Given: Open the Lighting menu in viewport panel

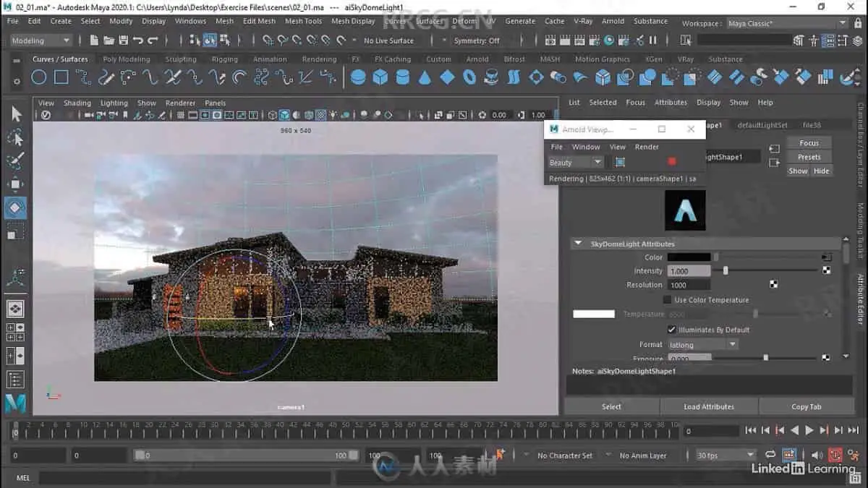Looking at the screenshot, I should [114, 103].
